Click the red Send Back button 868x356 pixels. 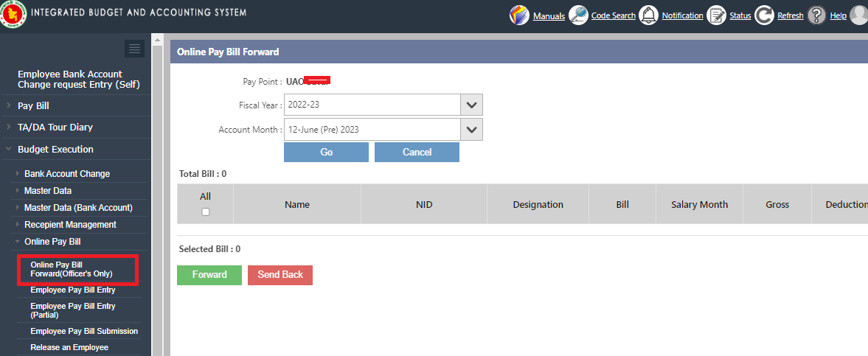pyautogui.click(x=280, y=274)
